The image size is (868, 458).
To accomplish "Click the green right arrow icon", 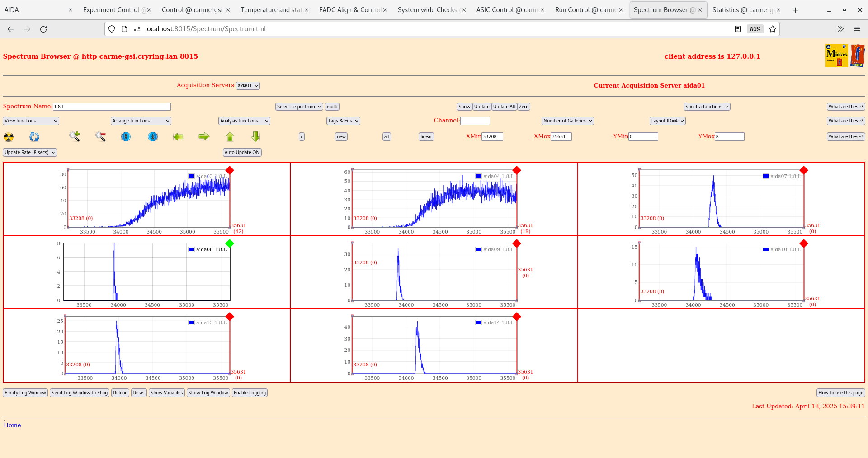I will [204, 136].
